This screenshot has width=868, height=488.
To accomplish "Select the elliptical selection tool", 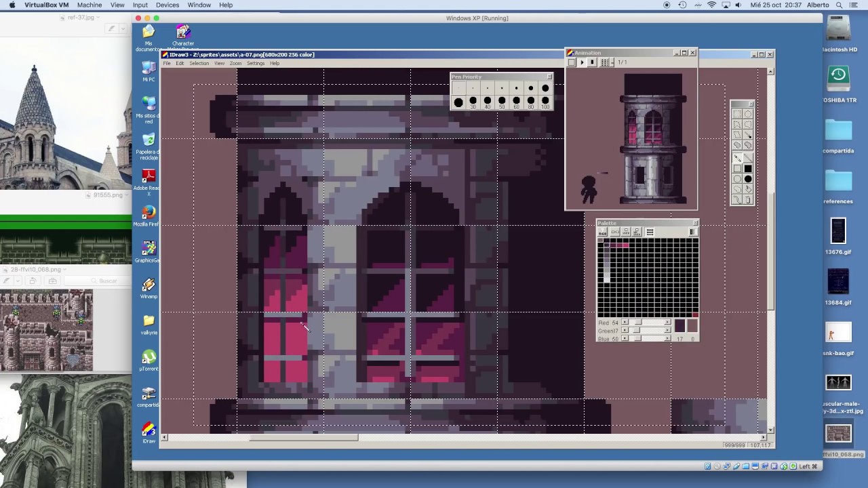I will coord(748,114).
